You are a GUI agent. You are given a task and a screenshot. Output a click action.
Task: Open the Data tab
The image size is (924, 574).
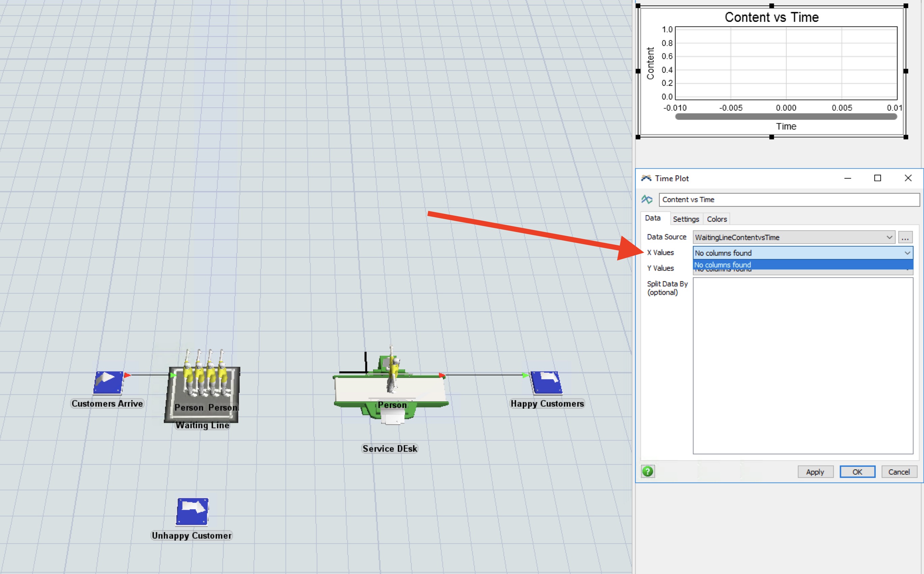pos(652,218)
